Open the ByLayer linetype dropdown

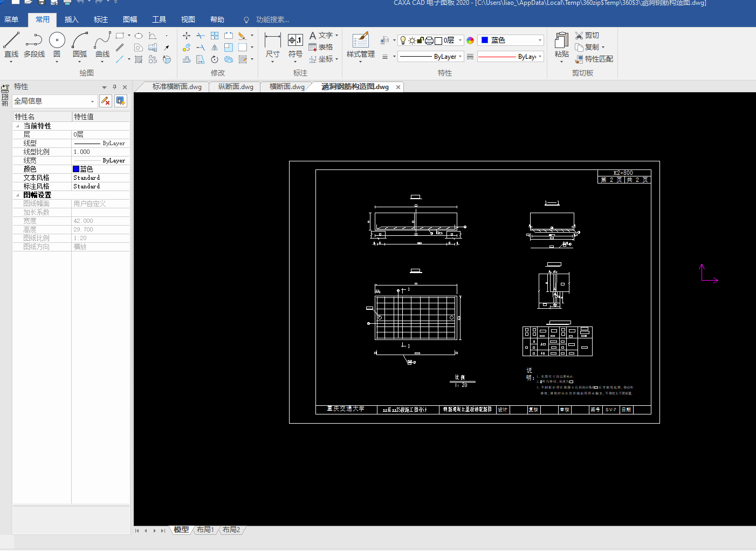pos(460,56)
